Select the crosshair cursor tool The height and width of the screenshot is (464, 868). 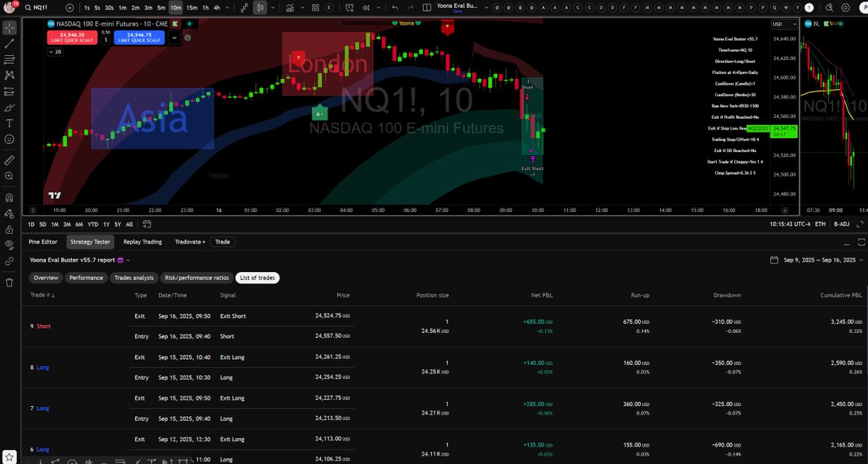point(9,28)
